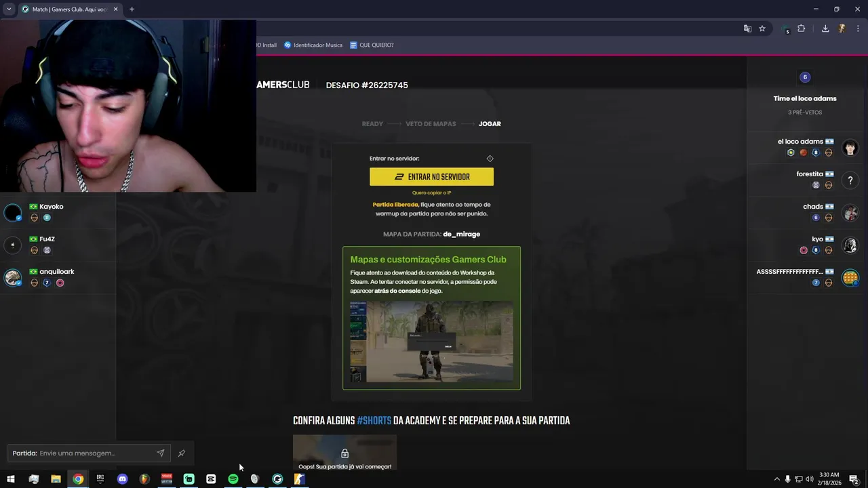The height and width of the screenshot is (488, 868).
Task: Click the 'Quero copiar o IP' link
Action: point(431,192)
